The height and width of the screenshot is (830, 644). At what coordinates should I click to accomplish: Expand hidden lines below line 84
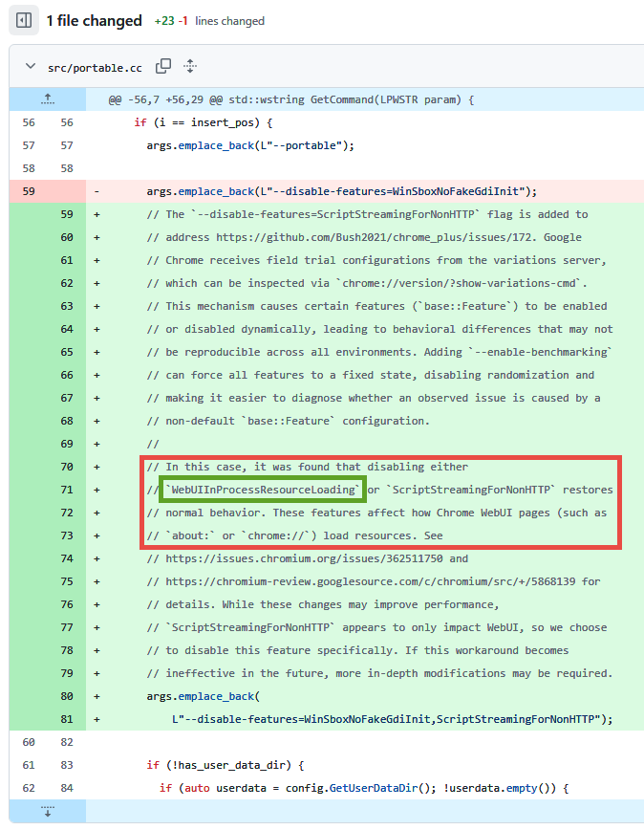[x=47, y=811]
